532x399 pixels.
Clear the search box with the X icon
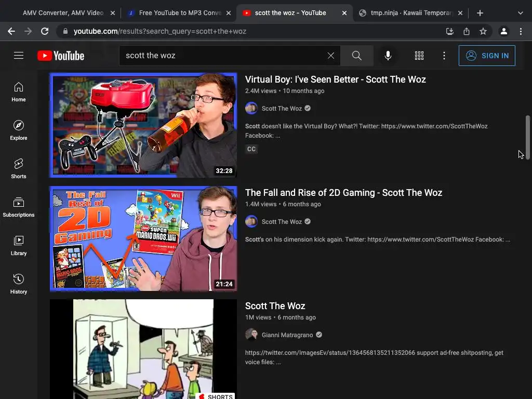point(331,56)
